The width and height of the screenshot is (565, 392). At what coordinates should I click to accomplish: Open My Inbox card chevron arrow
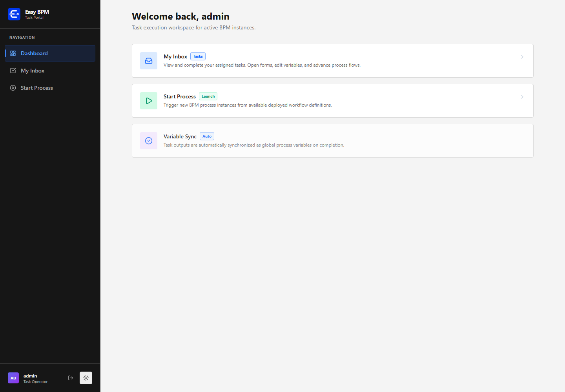[522, 57]
